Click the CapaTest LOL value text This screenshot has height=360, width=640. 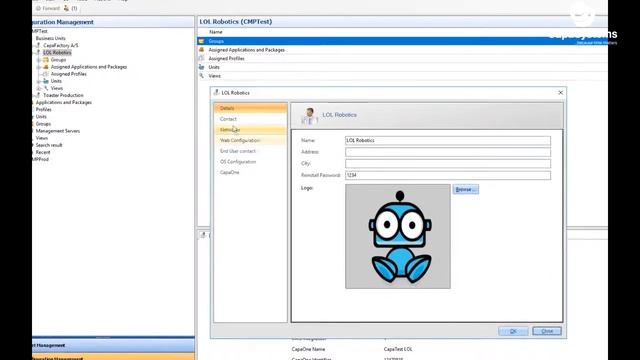(398, 349)
